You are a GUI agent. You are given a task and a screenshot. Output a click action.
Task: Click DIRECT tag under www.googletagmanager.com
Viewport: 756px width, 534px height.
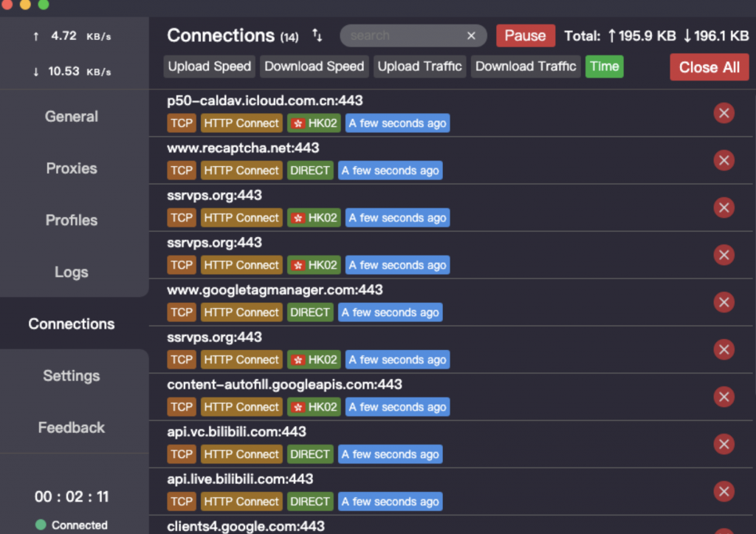pyautogui.click(x=310, y=312)
